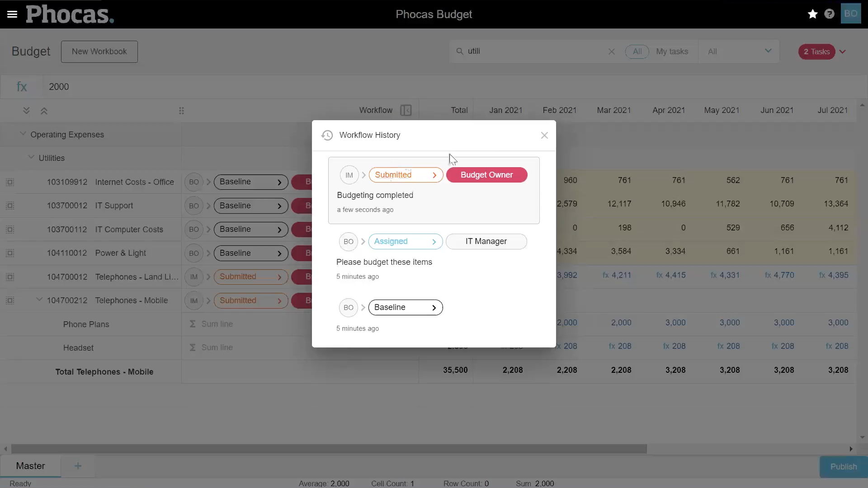
Task: Toggle the Workflow column panel icon
Action: [x=406, y=110]
